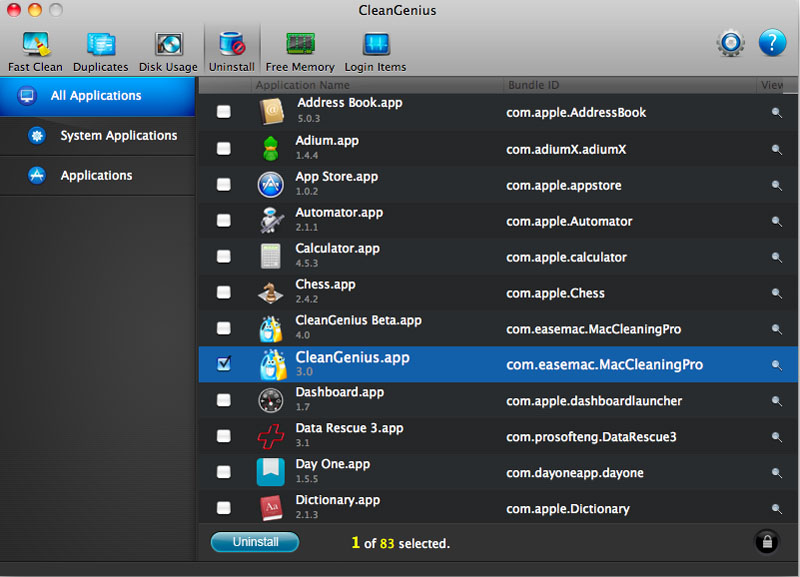Open help with the question mark icon
The image size is (800, 577).
coord(772,43)
